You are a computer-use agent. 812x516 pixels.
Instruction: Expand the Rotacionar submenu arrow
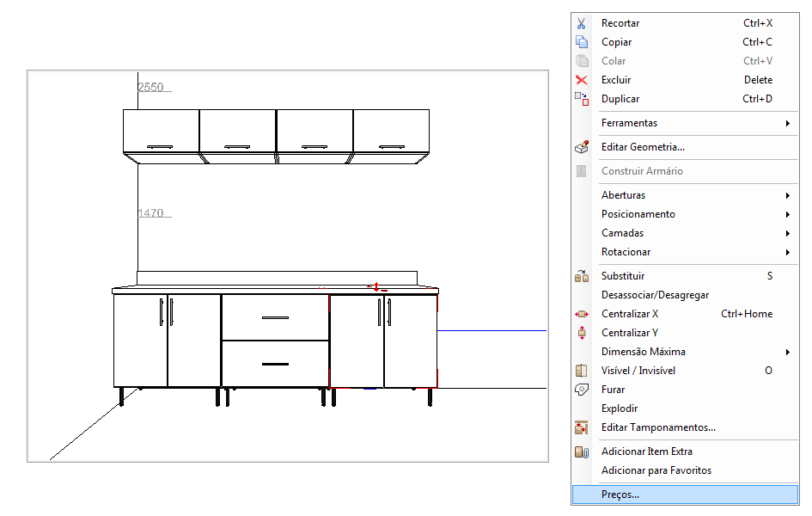(x=787, y=252)
